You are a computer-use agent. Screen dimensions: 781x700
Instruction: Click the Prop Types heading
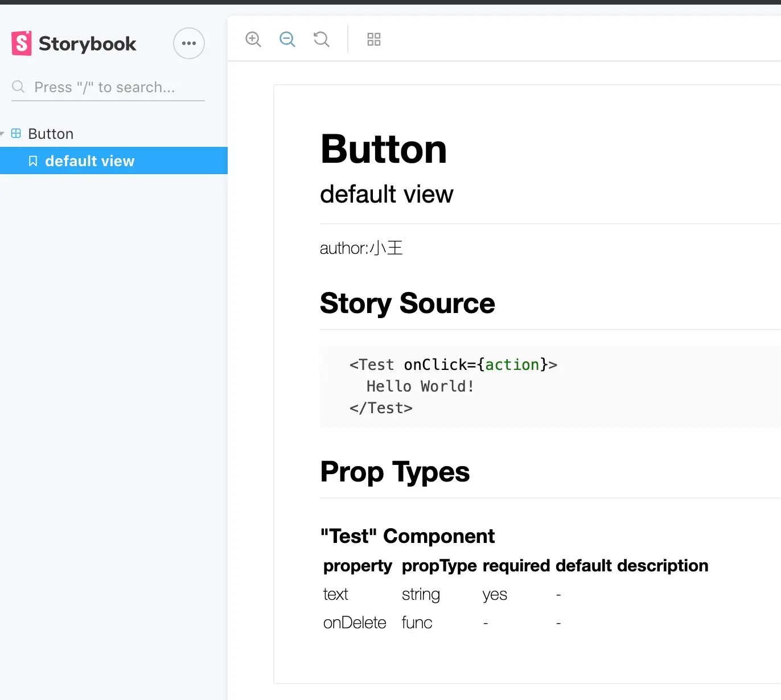click(x=395, y=472)
